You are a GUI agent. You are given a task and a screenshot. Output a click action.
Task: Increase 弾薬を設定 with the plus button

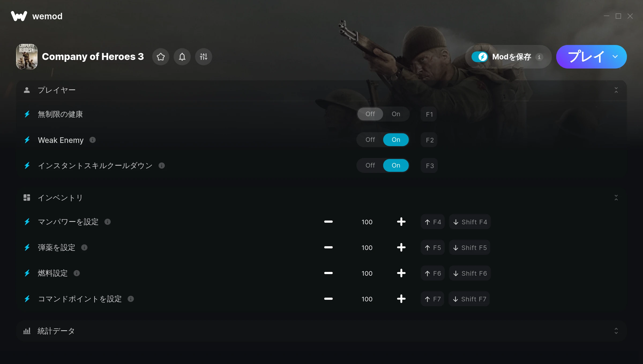401,247
